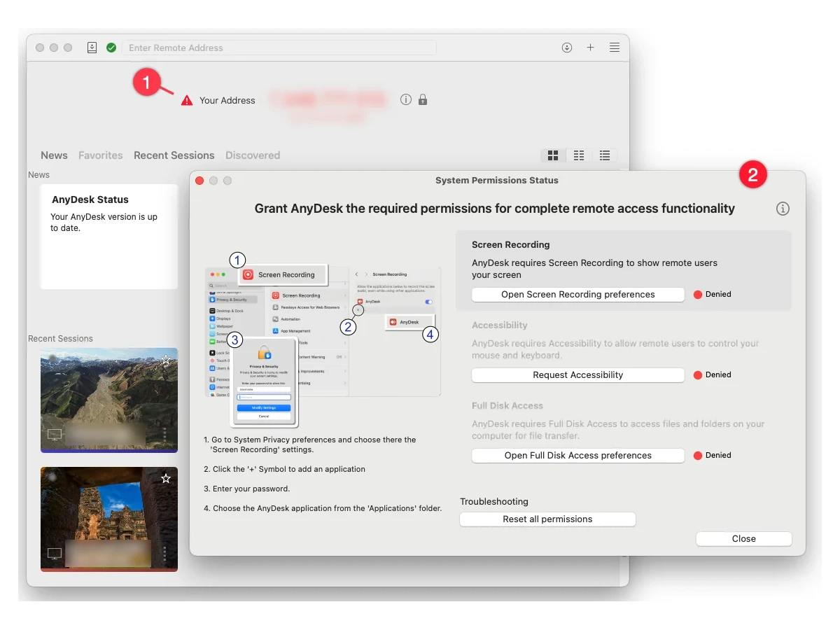Open the AnyDesk hamburger main menu

[x=614, y=48]
